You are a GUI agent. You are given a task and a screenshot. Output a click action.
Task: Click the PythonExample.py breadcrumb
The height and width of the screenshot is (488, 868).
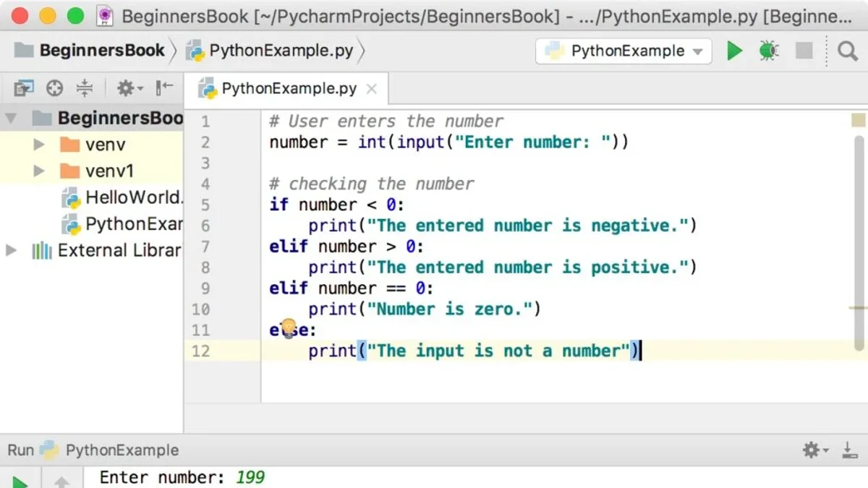(x=271, y=51)
